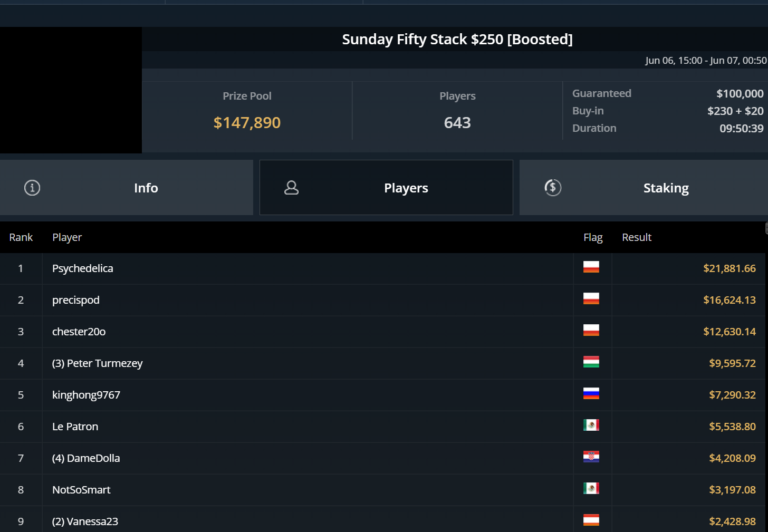Click the Info tab's circled-i icon
Screen dimensions: 768x532
pos(32,188)
